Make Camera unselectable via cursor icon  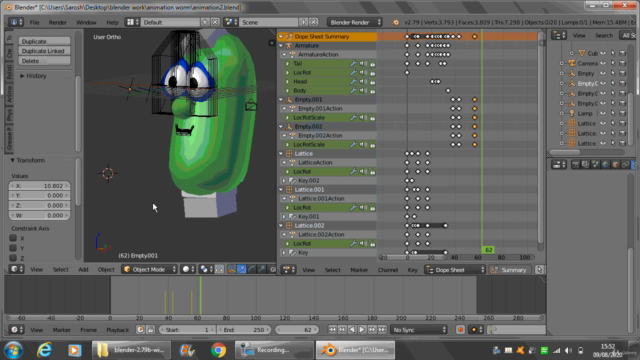[x=613, y=63]
